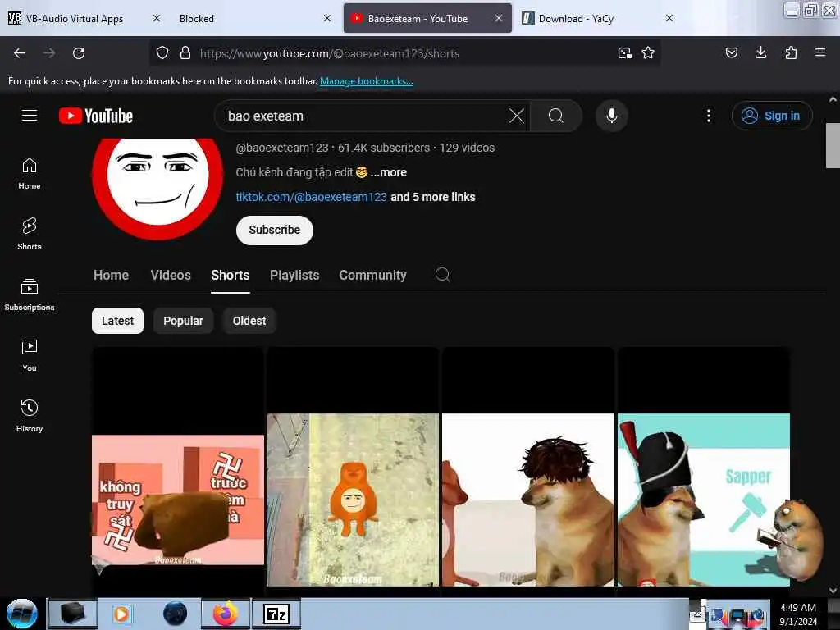Click the site security padlock icon

click(x=185, y=53)
